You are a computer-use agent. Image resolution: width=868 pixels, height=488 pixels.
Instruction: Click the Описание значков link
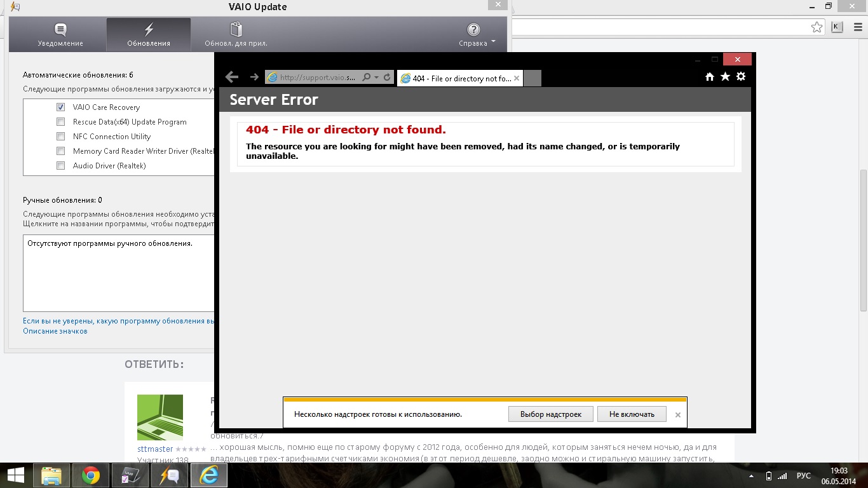(55, 331)
